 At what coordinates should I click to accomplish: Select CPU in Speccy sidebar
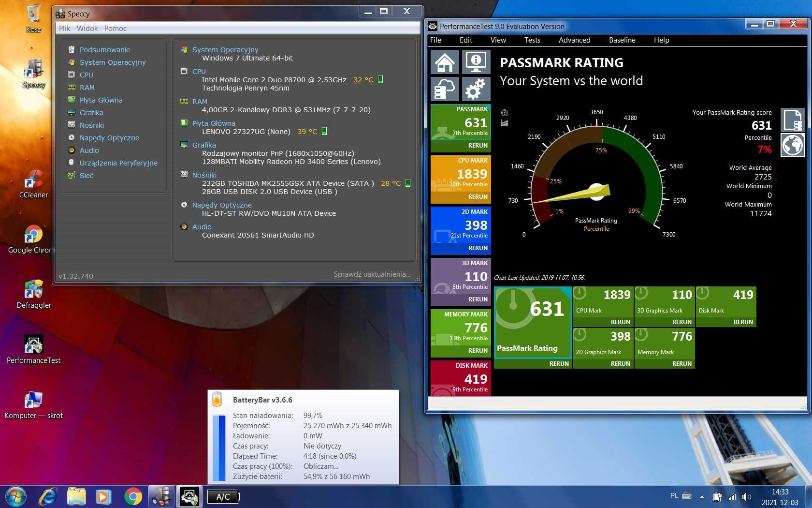(x=86, y=75)
